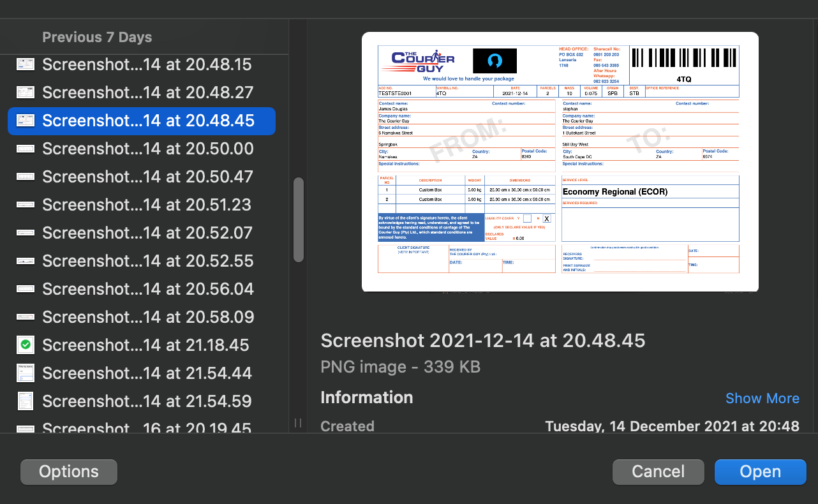The height and width of the screenshot is (504, 818).
Task: Click the column resize handle below list
Action: click(298, 423)
